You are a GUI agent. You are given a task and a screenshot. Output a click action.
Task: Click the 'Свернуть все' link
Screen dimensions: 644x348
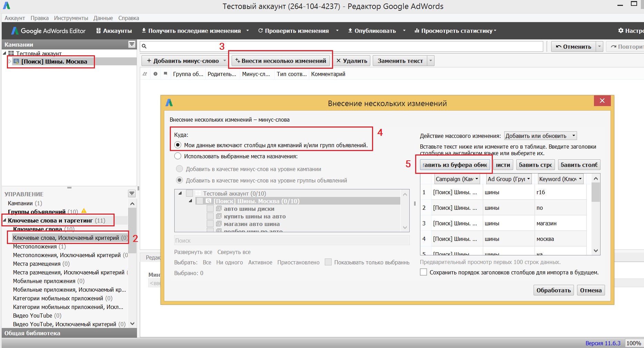tap(234, 252)
